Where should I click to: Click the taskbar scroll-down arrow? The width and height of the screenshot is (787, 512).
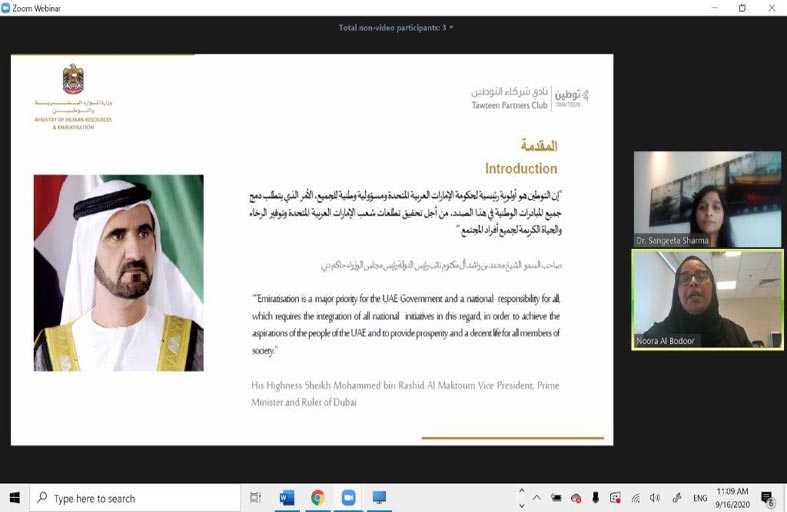click(x=521, y=504)
